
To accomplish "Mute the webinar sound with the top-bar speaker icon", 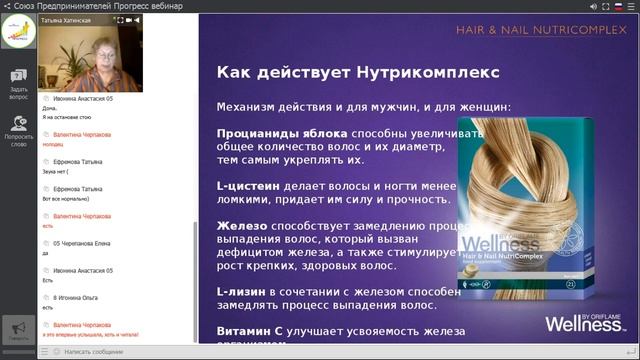I will pos(593,7).
